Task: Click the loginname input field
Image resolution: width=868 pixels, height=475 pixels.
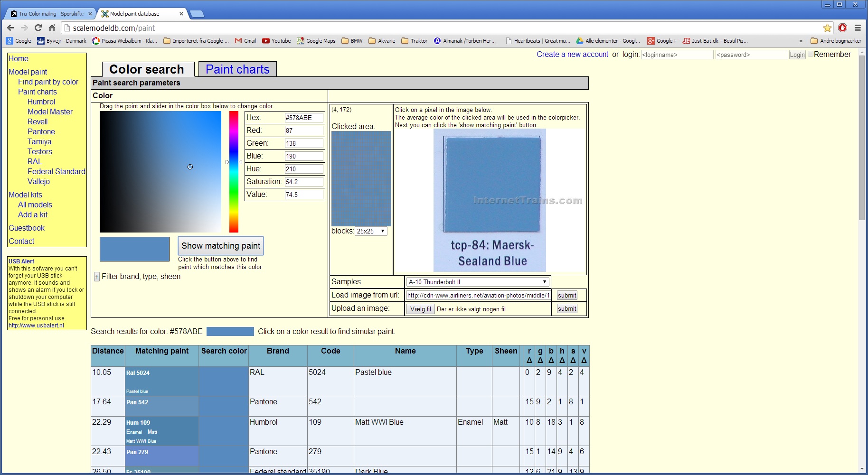Action: 677,55
